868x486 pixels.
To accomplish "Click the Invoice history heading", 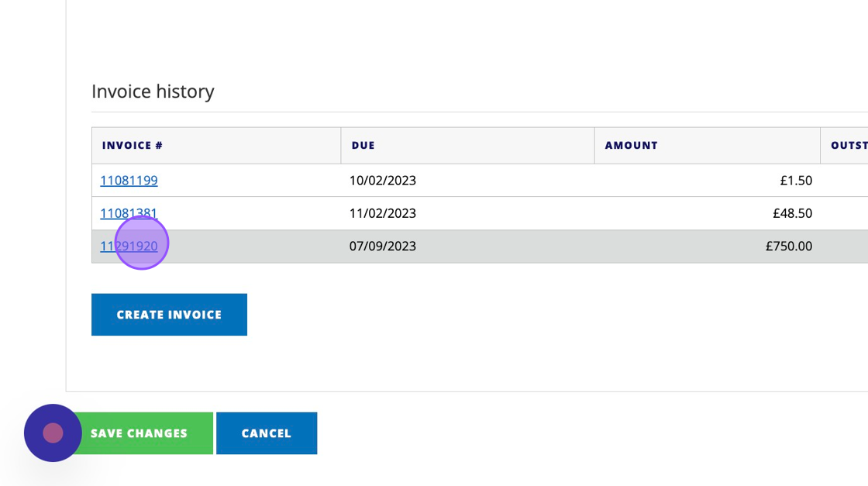I will click(x=153, y=91).
